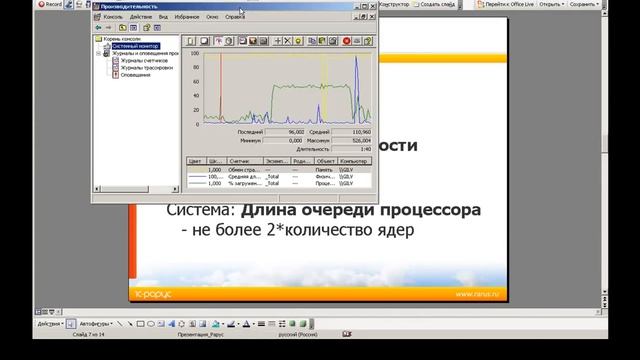
Task: Click the Компьютер column header
Action: [354, 161]
